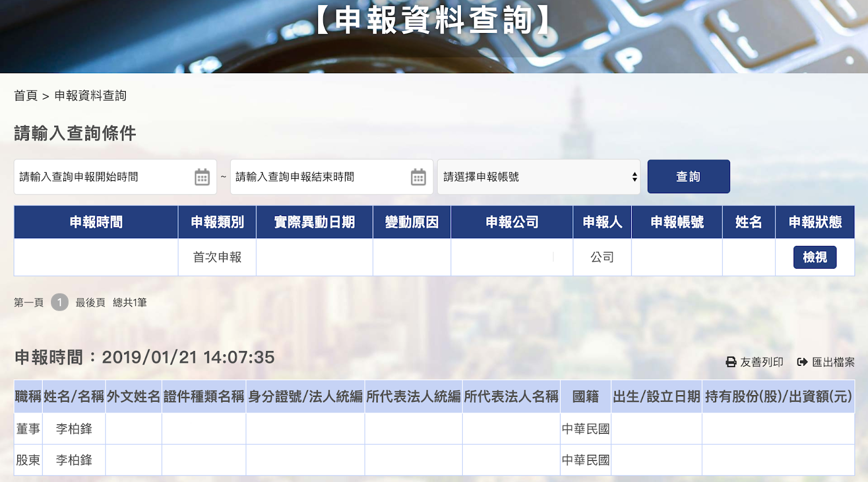
Task: Click the 匯出檔案 link text
Action: 833,362
